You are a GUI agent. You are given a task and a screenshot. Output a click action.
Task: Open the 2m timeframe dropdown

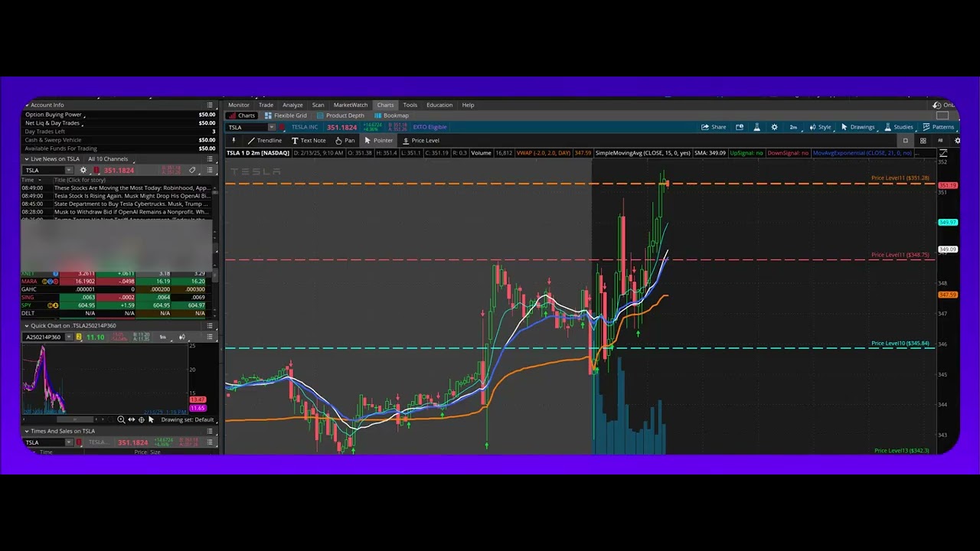click(793, 127)
